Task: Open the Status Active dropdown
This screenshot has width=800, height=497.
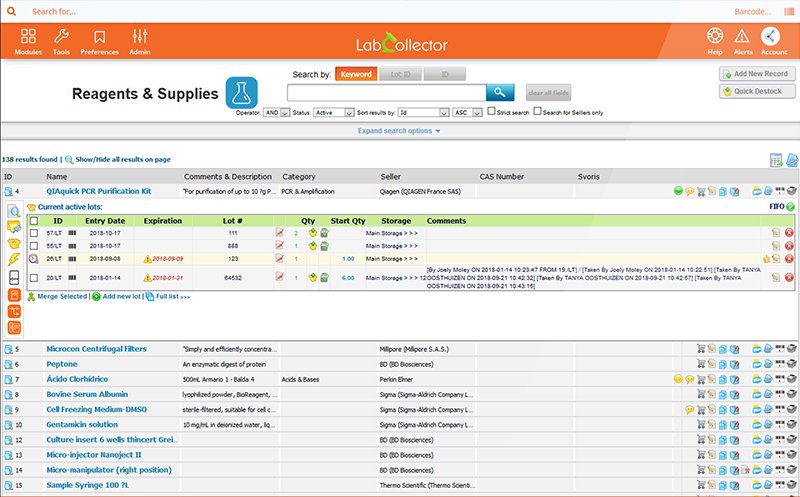Action: [334, 112]
